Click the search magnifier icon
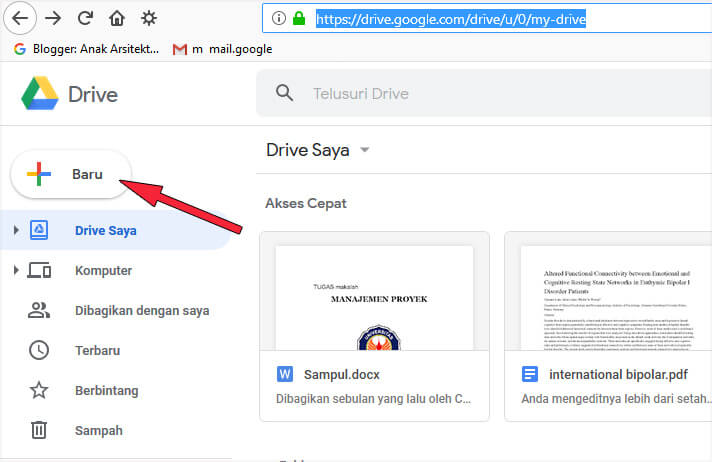The image size is (712, 462). (284, 93)
